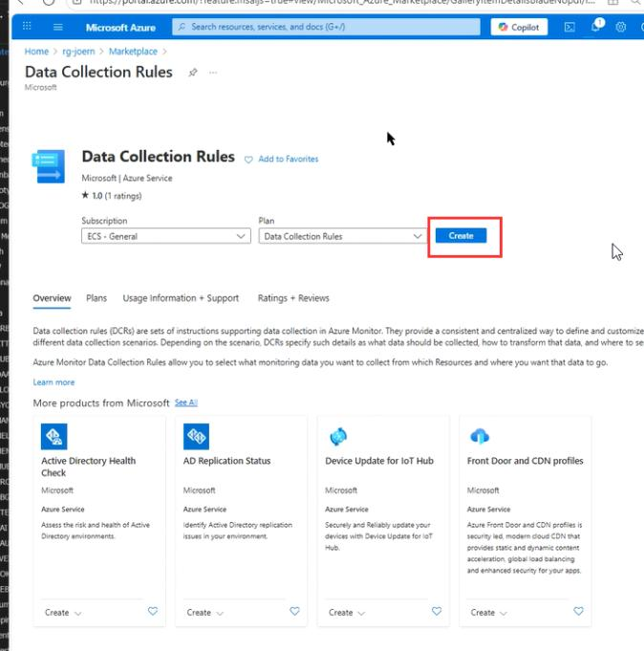Switch to Ratings + Reviews tab
The height and width of the screenshot is (651, 644).
[x=293, y=298]
